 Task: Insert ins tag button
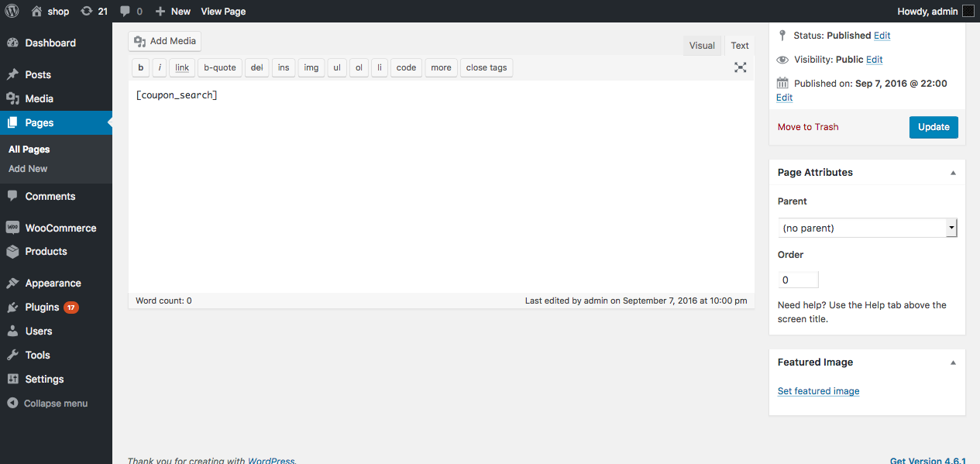284,67
